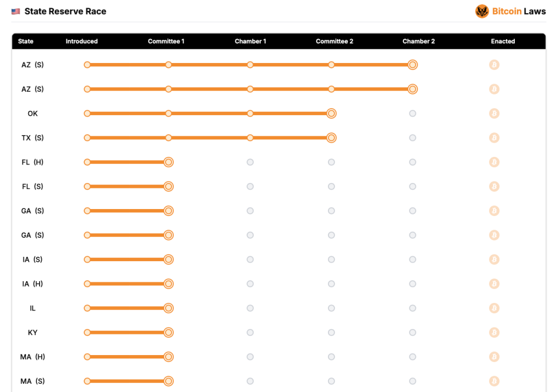
Task: Click the IA (H) row label
Action: [x=32, y=284]
